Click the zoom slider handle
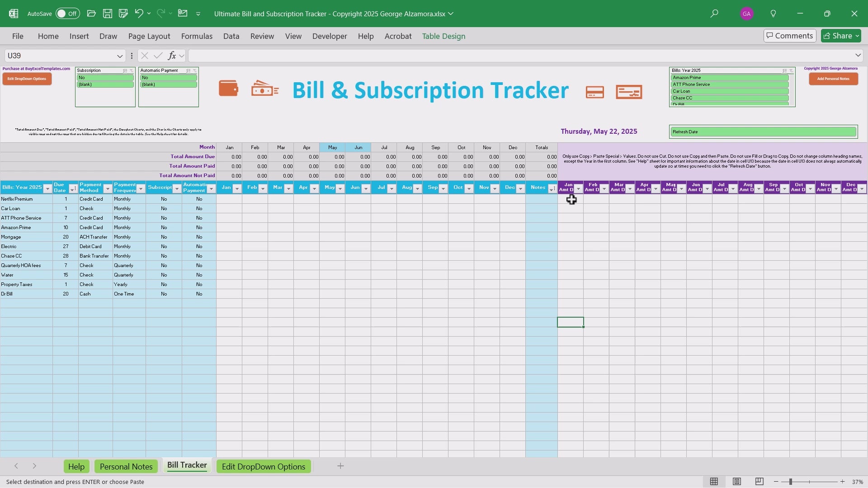Viewport: 868px width, 488px height. (790, 482)
